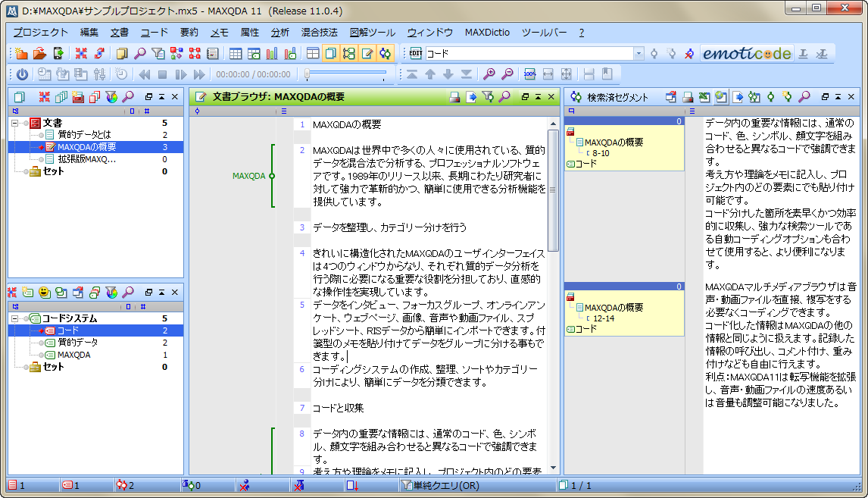Open the bar chart statistics icon
The image size is (868, 498).
pos(272,53)
